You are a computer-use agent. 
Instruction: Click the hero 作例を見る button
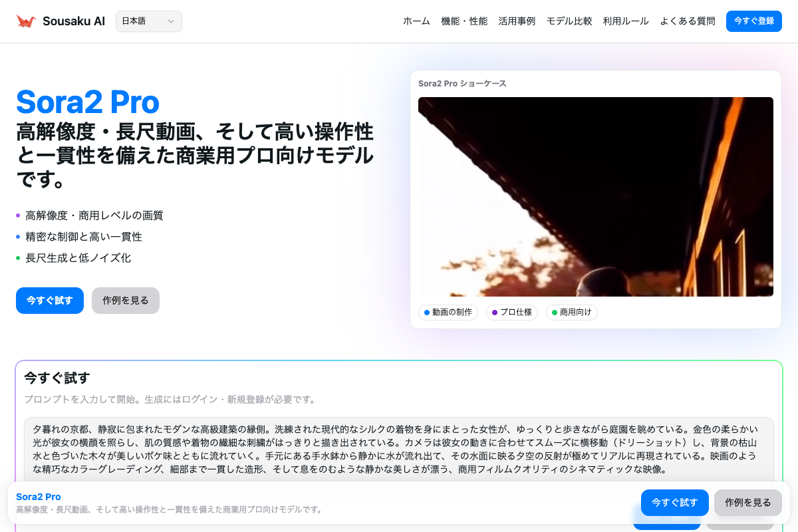tap(126, 301)
